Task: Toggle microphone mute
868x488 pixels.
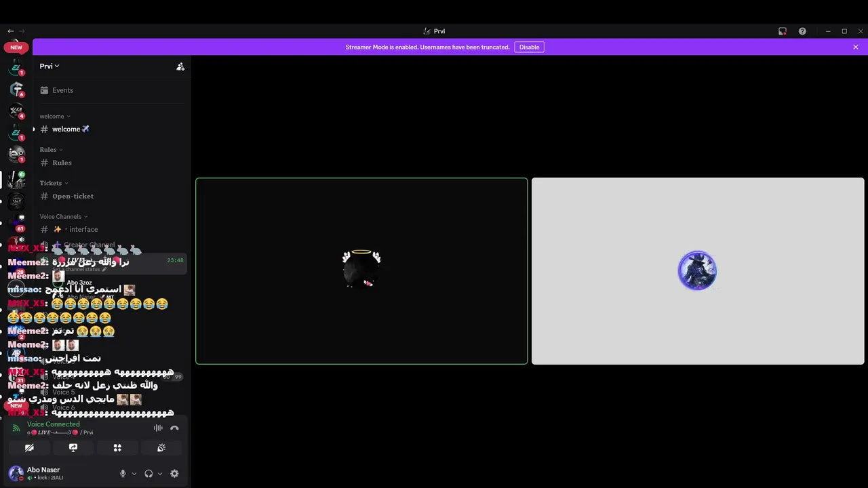Action: [123, 474]
